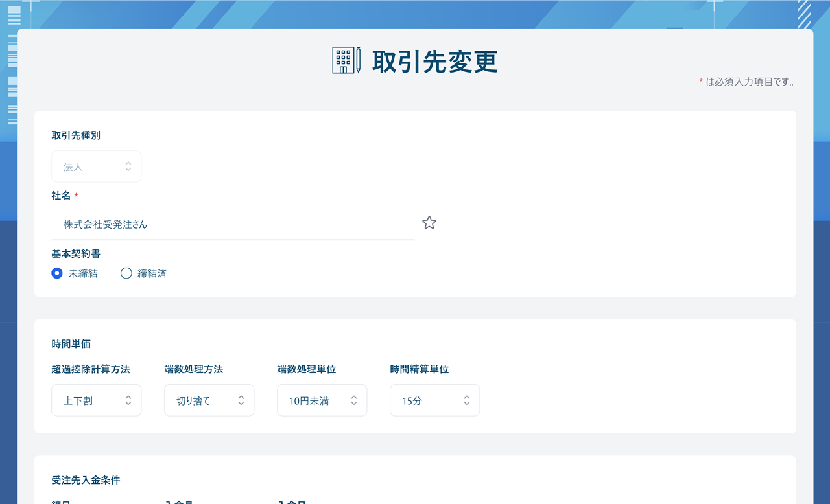This screenshot has width=830, height=504.
Task: Select the 締結済 radio button
Action: (x=126, y=273)
